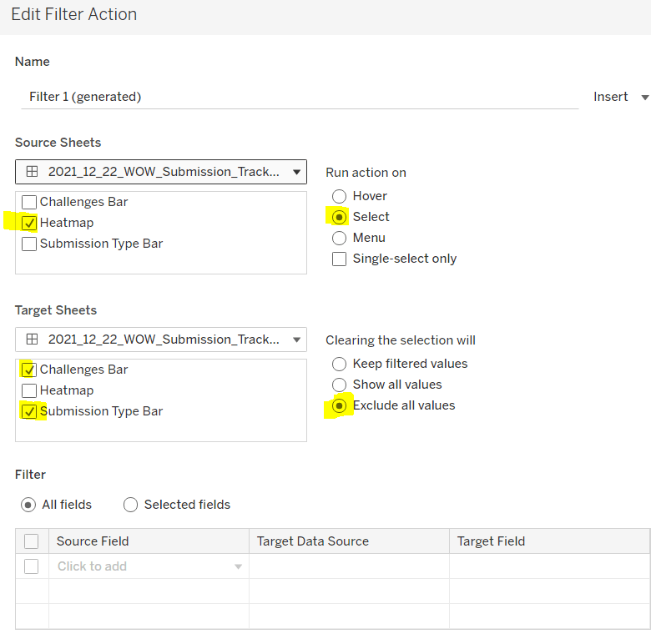Choose Show all values option
Screen dimensions: 651x644
[339, 385]
